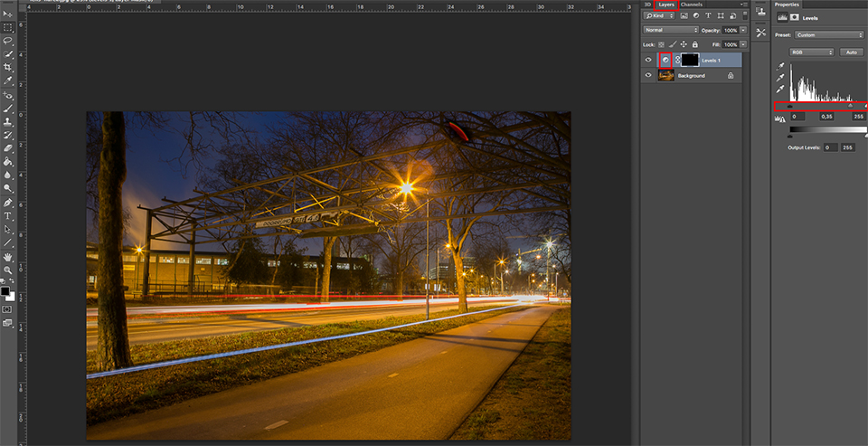The width and height of the screenshot is (868, 446).
Task: Select the Zoom tool
Action: 8,270
